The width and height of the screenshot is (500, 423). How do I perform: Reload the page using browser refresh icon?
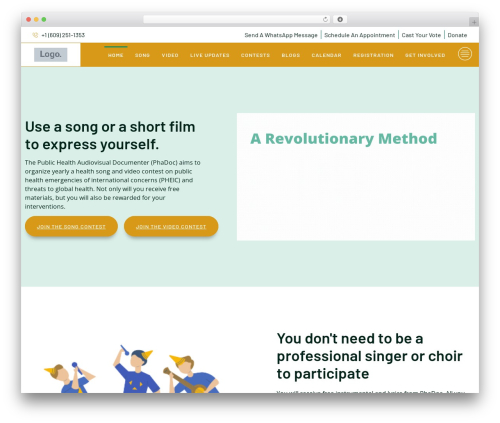click(325, 19)
